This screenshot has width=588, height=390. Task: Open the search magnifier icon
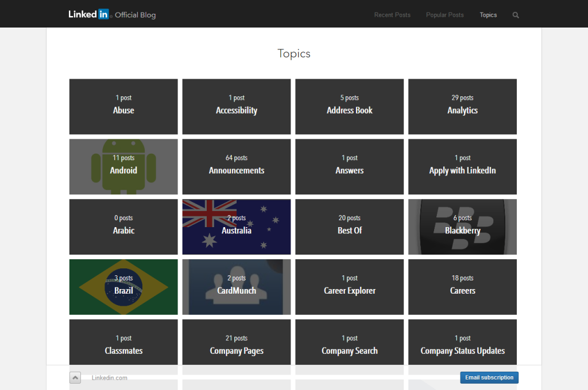tap(516, 15)
